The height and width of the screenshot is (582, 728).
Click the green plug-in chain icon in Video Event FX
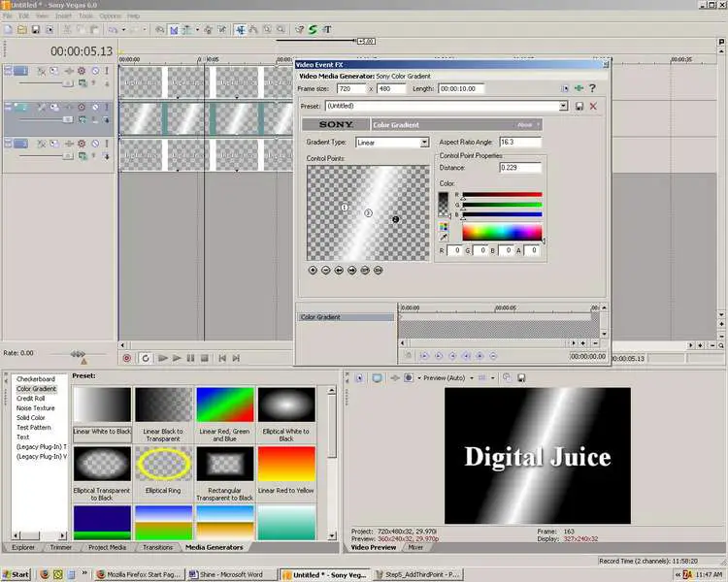click(x=579, y=88)
